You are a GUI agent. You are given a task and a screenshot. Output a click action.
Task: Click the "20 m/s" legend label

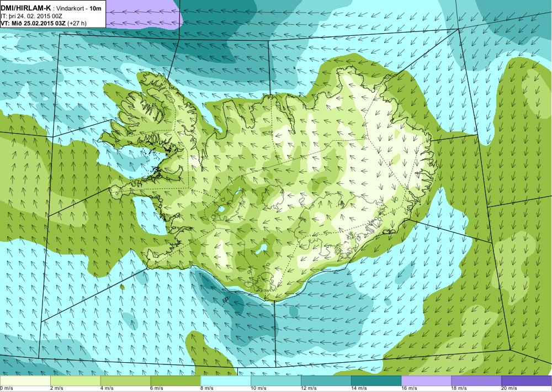[x=509, y=389]
